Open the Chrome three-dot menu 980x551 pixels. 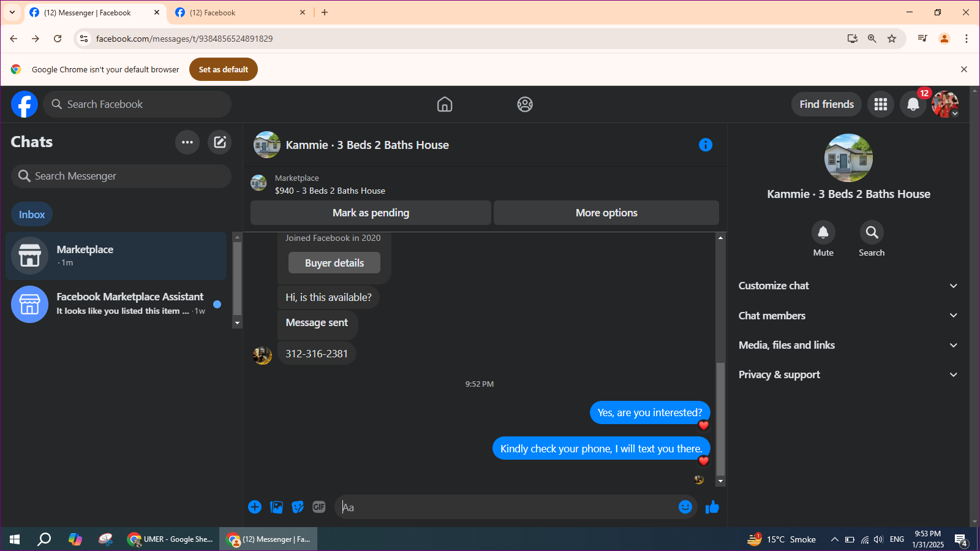(967, 39)
